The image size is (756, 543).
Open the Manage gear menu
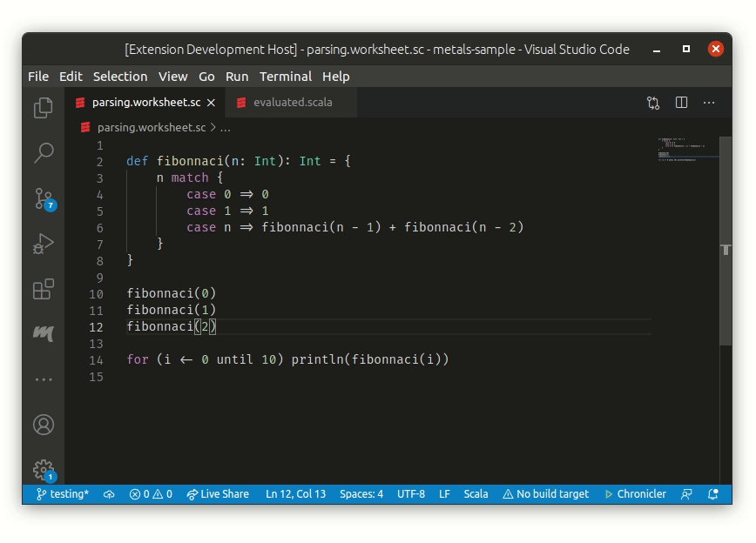coord(44,467)
